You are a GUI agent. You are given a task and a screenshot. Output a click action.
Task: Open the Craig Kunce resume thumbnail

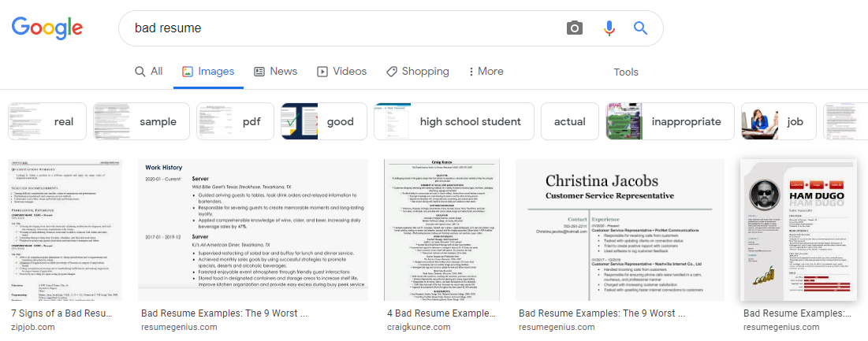pos(441,230)
